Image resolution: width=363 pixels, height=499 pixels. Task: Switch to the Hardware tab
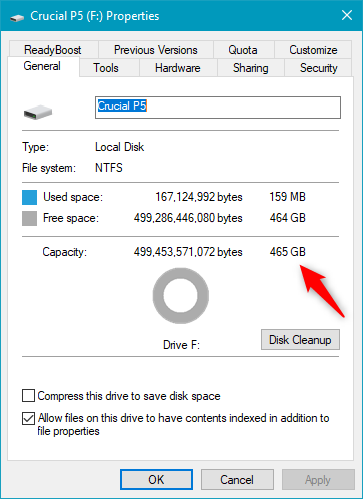click(178, 68)
